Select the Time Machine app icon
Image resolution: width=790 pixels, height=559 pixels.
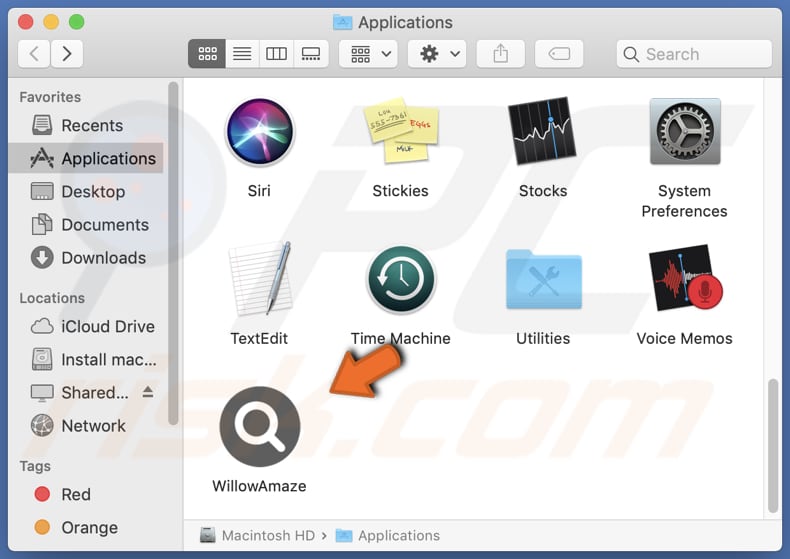coord(401,280)
